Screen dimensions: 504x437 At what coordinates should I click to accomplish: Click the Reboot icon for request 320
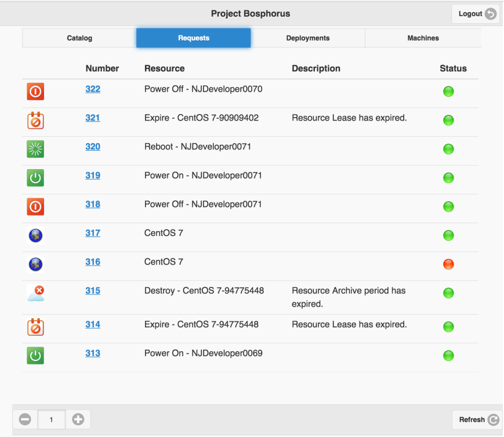(35, 150)
